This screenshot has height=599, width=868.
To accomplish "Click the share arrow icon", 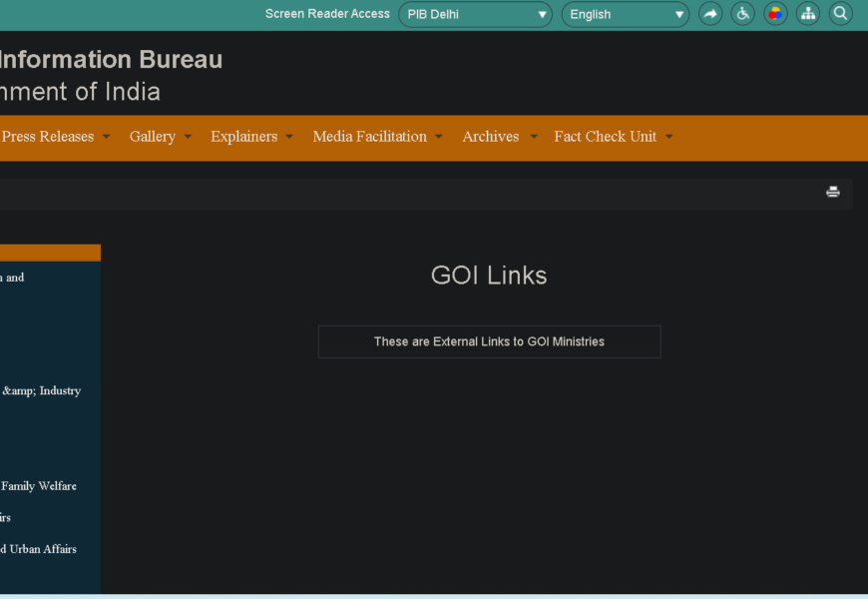I will coord(710,14).
